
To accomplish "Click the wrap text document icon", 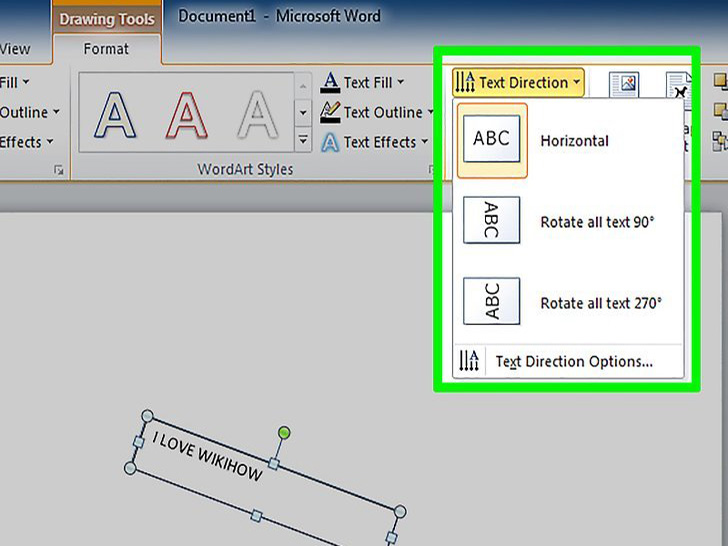I will point(678,84).
